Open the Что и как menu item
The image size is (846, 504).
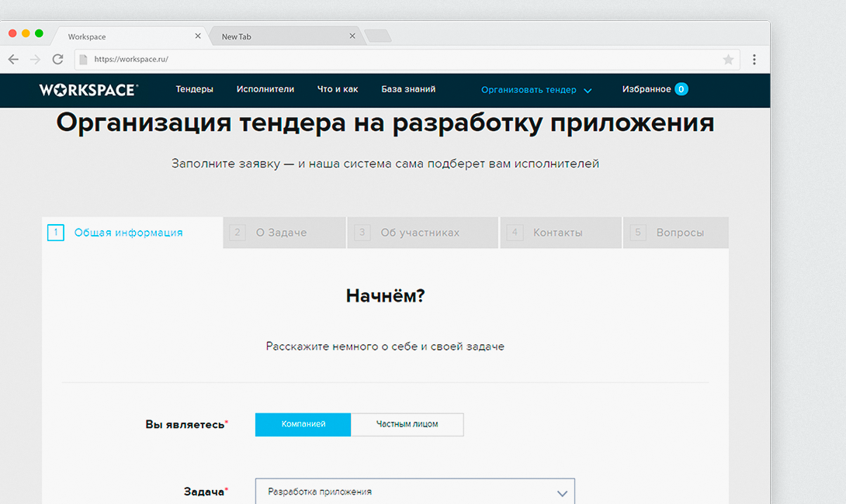337,89
